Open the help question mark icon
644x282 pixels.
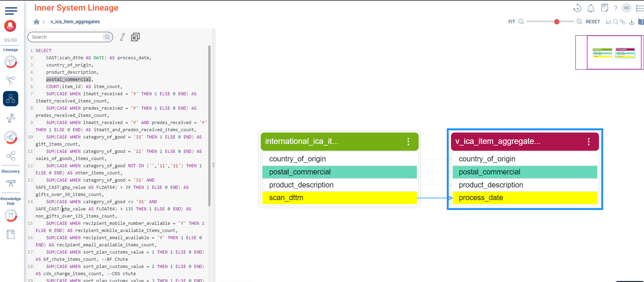pos(616,9)
